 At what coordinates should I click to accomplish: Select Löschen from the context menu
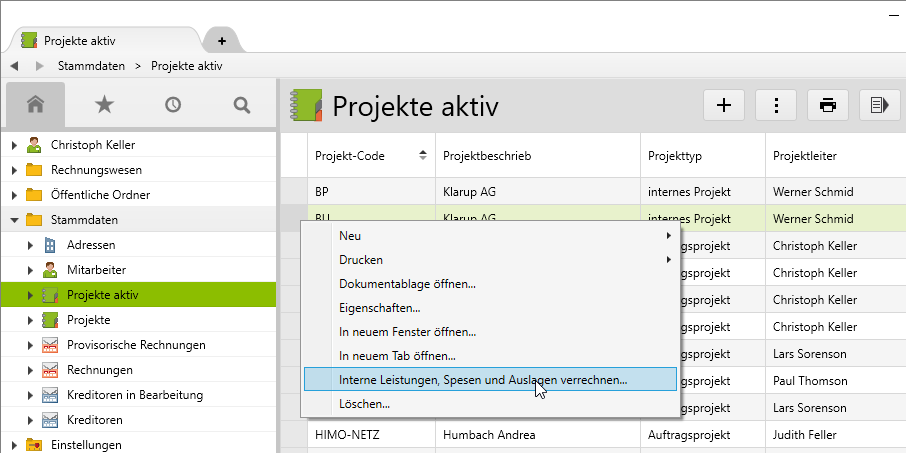(364, 404)
